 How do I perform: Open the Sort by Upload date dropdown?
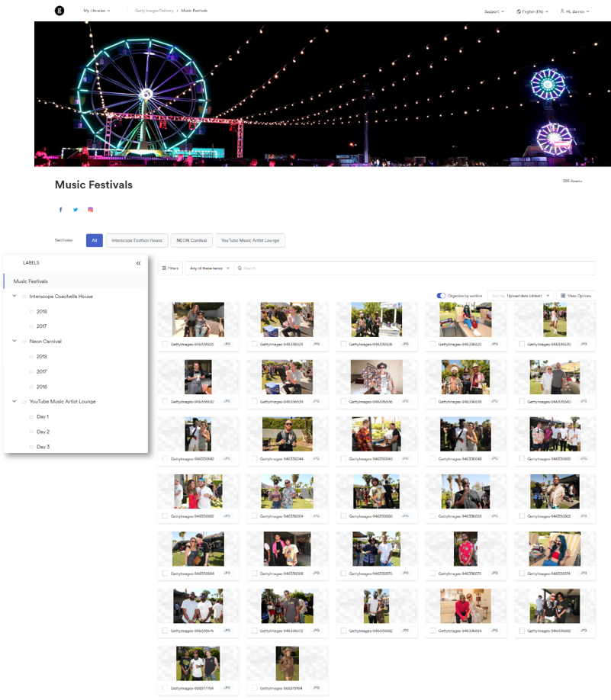coord(522,295)
